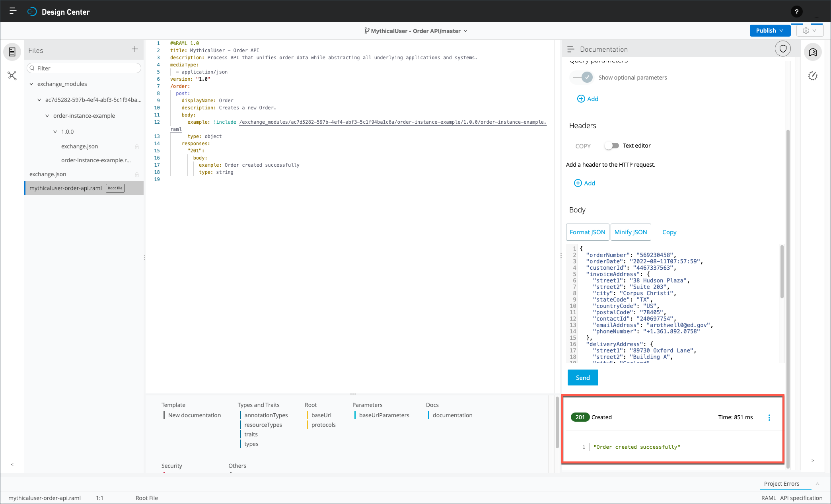
Task: Click the Filter files input field
Action: click(84, 68)
